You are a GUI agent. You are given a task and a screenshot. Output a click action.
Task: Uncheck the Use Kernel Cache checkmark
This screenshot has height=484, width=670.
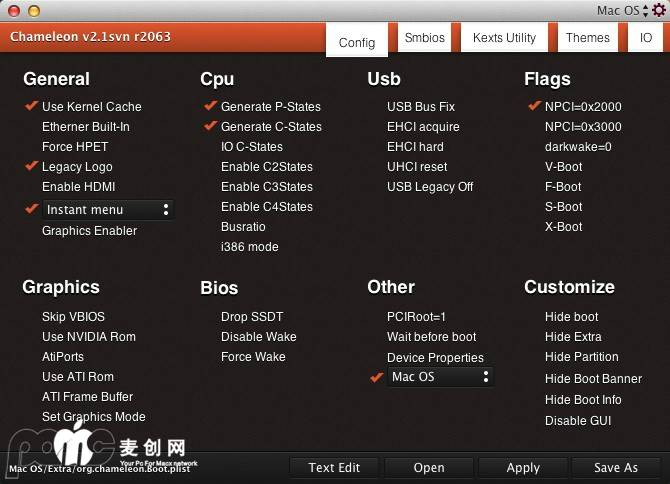[32, 106]
